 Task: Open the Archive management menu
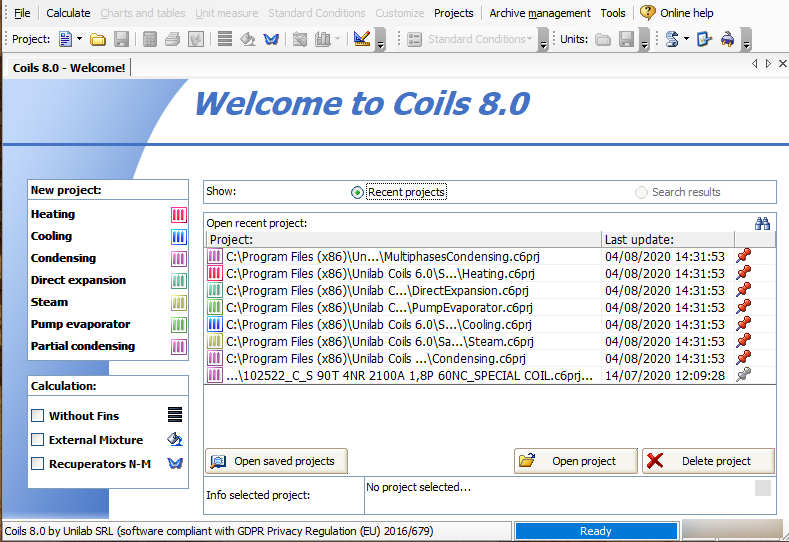click(540, 13)
